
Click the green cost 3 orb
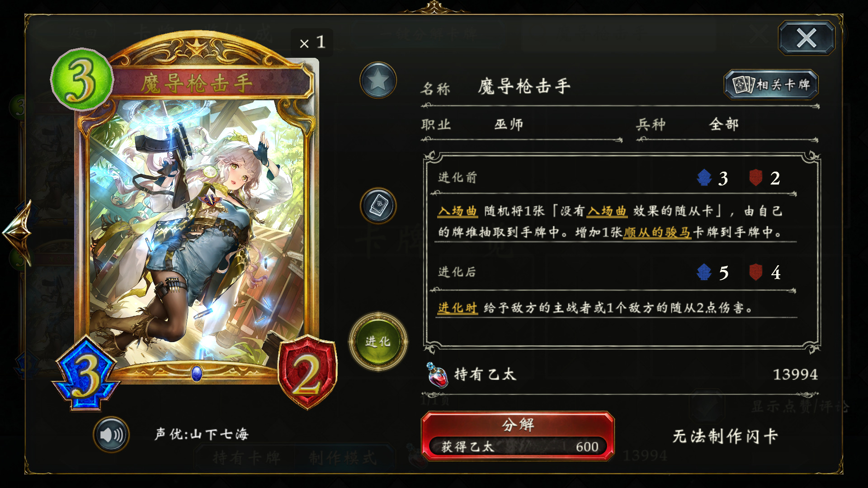tap(81, 80)
